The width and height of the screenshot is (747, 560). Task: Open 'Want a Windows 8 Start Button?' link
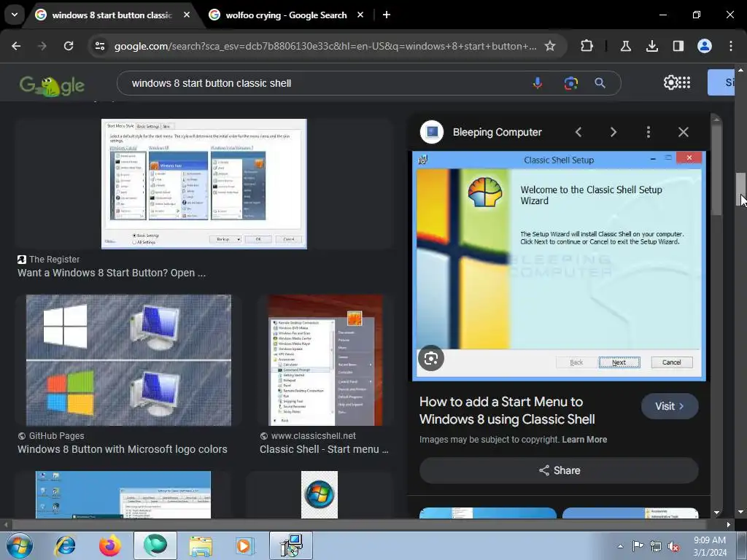pos(112,273)
